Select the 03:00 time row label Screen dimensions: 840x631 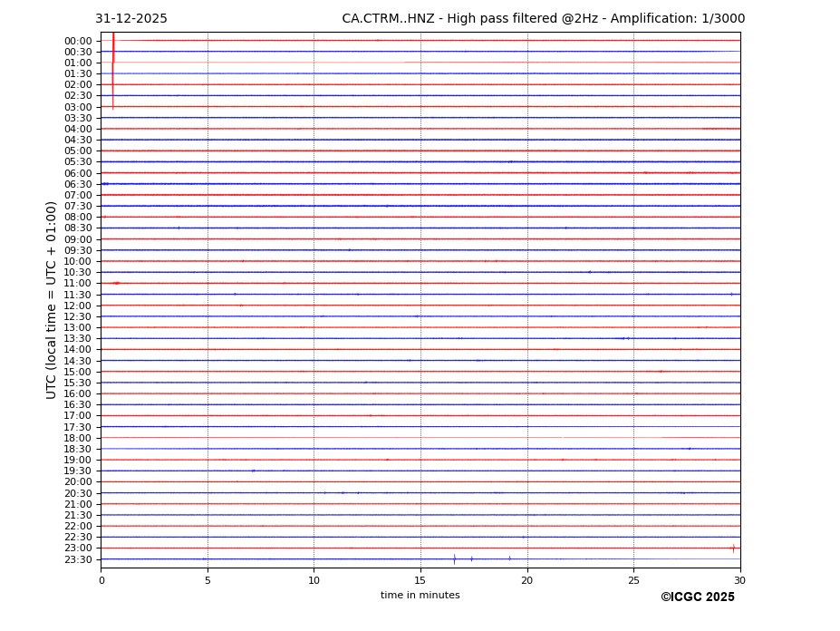pyautogui.click(x=78, y=107)
